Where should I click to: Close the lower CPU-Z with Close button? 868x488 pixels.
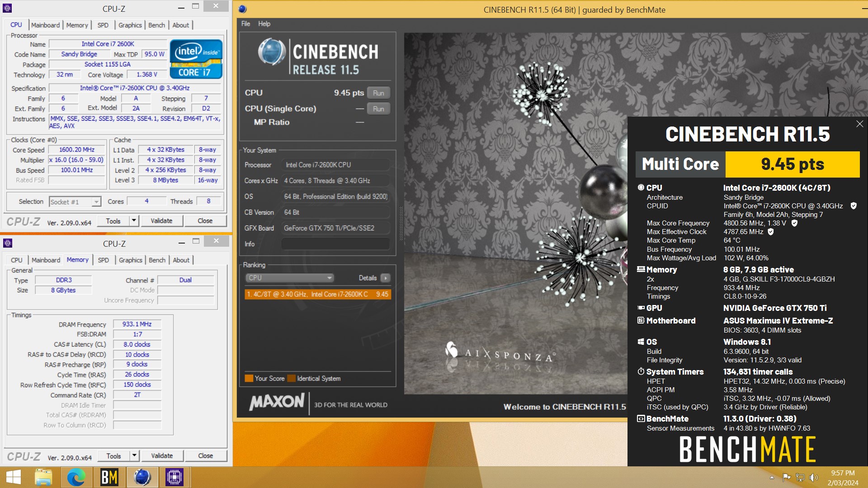click(205, 456)
